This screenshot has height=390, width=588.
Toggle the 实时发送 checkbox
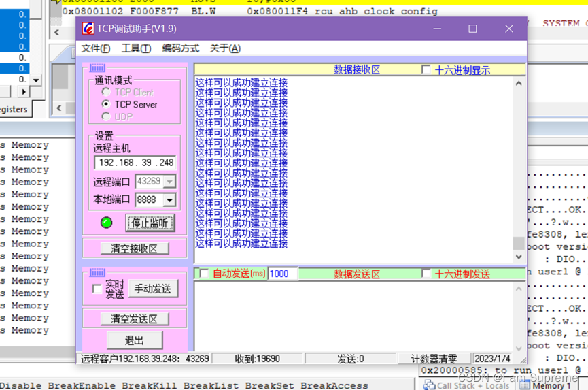pos(97,289)
